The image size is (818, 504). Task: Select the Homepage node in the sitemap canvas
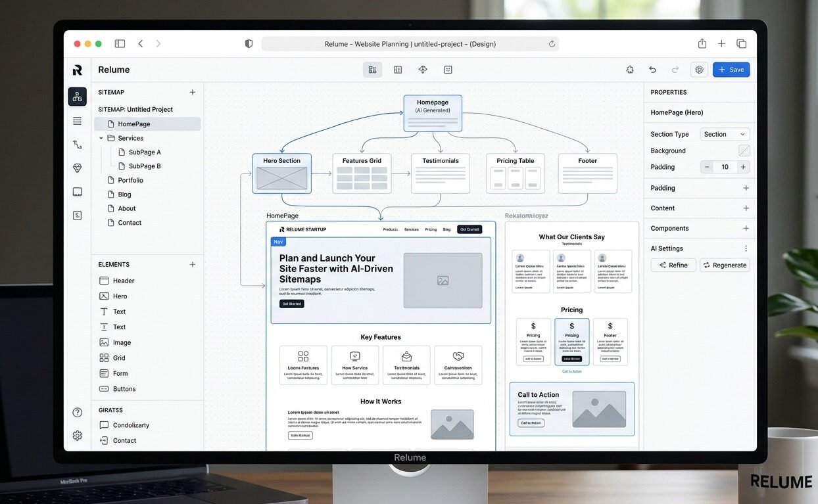(433, 113)
